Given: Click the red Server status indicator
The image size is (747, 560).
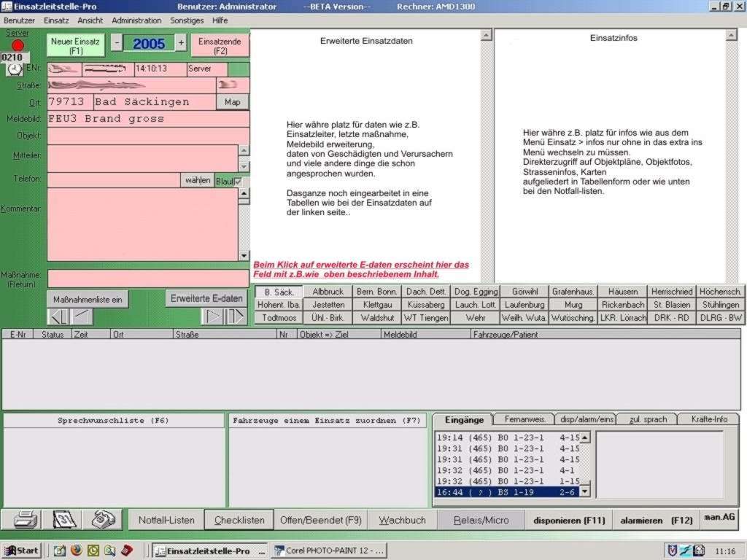Looking at the screenshot, I should 18,45.
